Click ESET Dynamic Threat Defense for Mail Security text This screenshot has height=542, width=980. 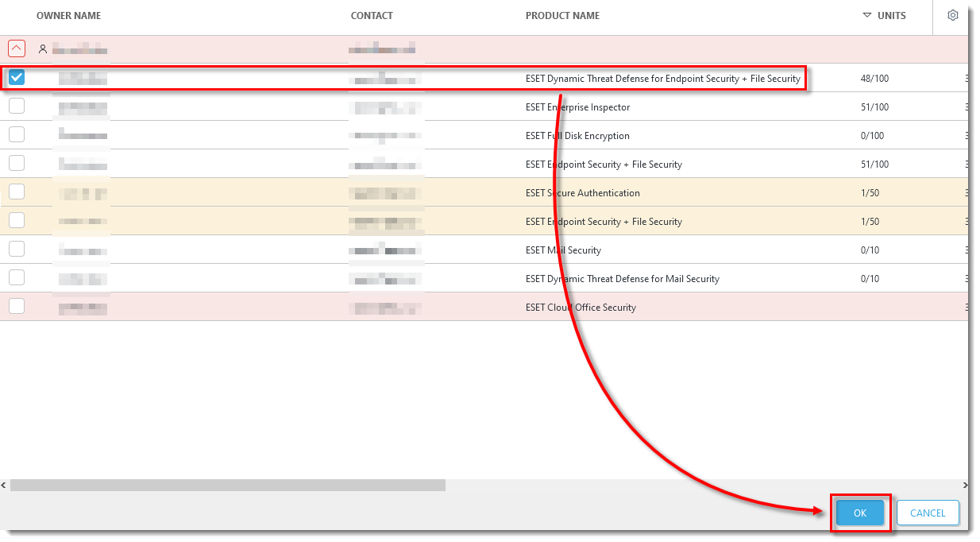tap(622, 279)
